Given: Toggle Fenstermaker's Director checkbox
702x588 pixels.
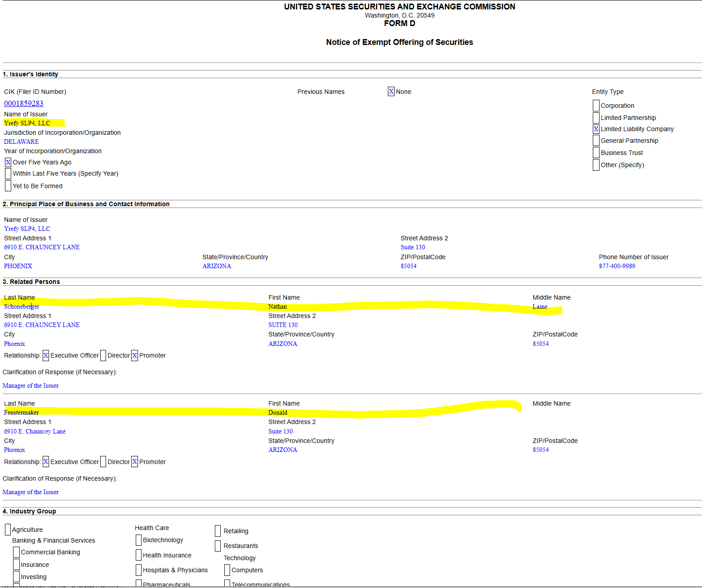Looking at the screenshot, I should pos(103,462).
